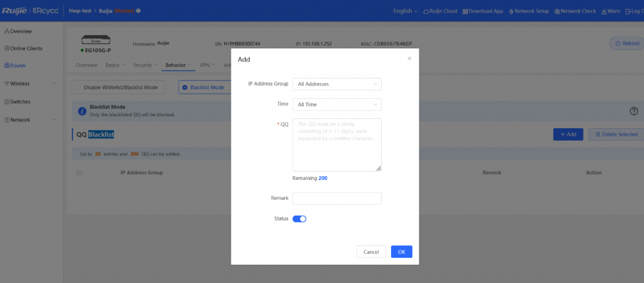Toggle the Status switch off
The width and height of the screenshot is (644, 283).
(299, 219)
